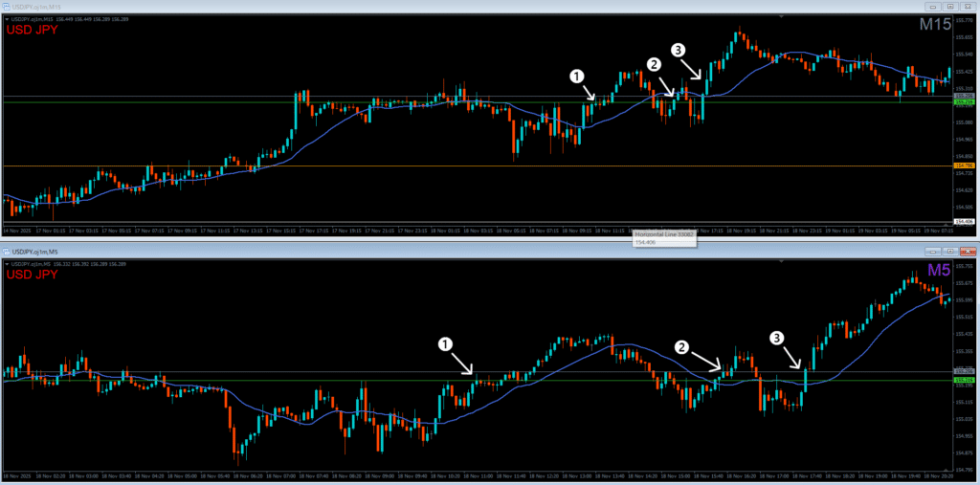
Task: Click 155.755 on the M5 price axis
Action: [x=963, y=266]
